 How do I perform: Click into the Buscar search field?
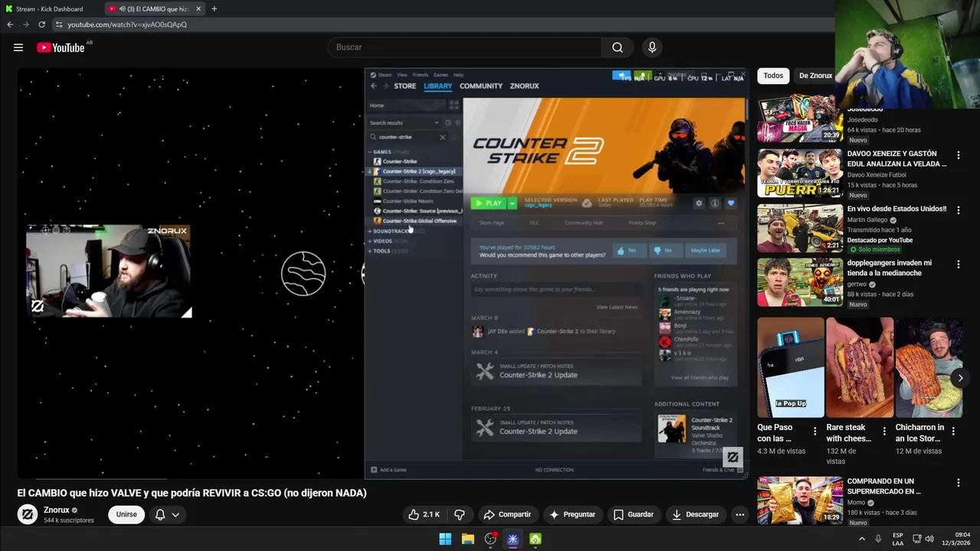[465, 47]
